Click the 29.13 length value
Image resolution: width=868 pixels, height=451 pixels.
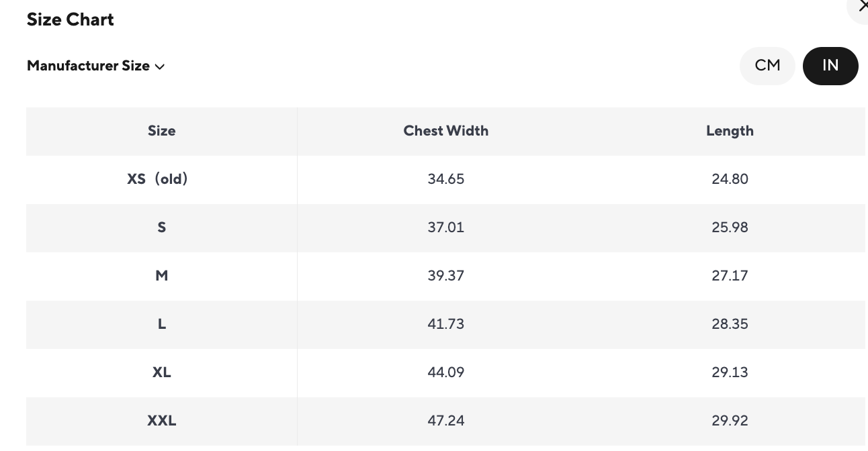click(x=730, y=372)
